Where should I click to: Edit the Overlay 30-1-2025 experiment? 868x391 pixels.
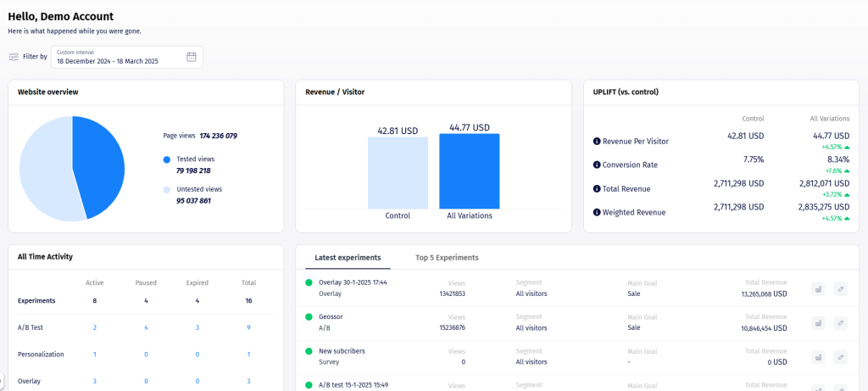click(x=840, y=288)
